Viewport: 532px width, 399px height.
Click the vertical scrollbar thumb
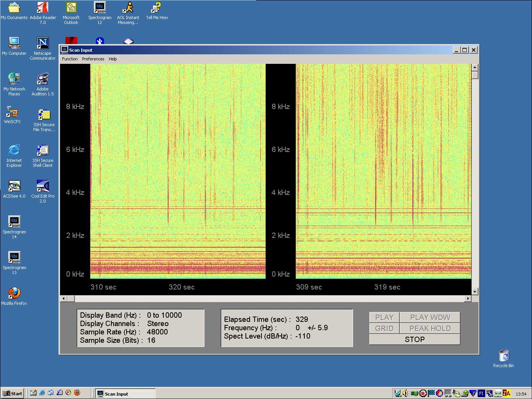click(x=475, y=75)
